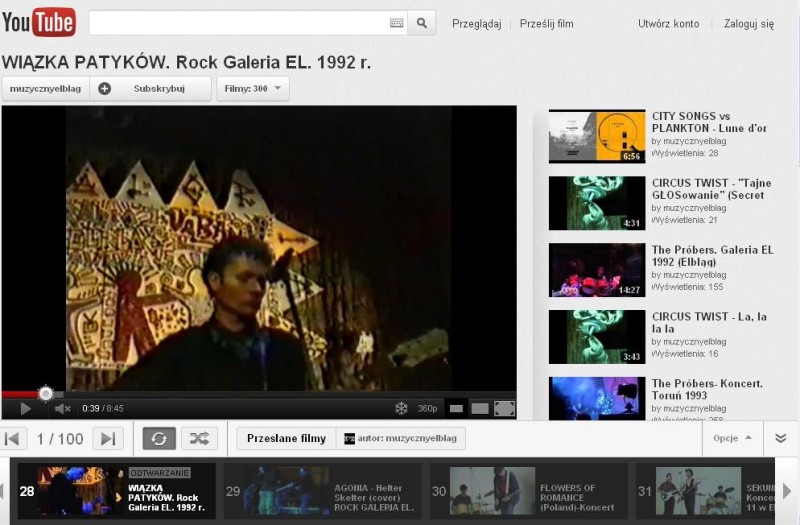Click the Przesłane filmy button
This screenshot has width=800, height=525.
[x=286, y=439]
